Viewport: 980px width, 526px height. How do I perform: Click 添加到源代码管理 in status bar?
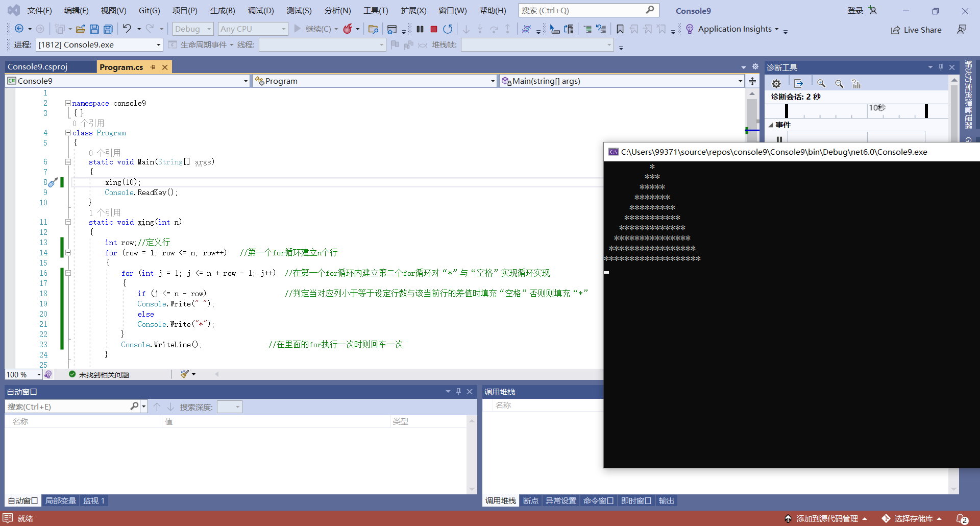pos(827,519)
